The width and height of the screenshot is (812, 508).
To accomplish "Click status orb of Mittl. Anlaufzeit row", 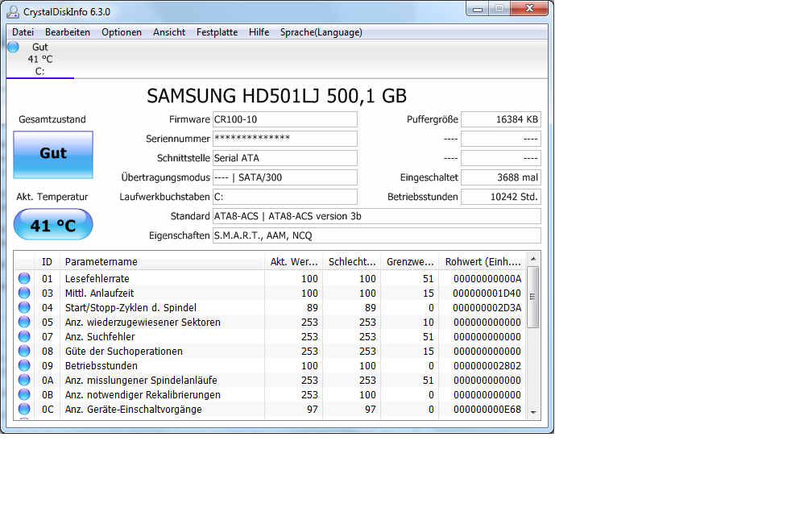I will [x=24, y=293].
